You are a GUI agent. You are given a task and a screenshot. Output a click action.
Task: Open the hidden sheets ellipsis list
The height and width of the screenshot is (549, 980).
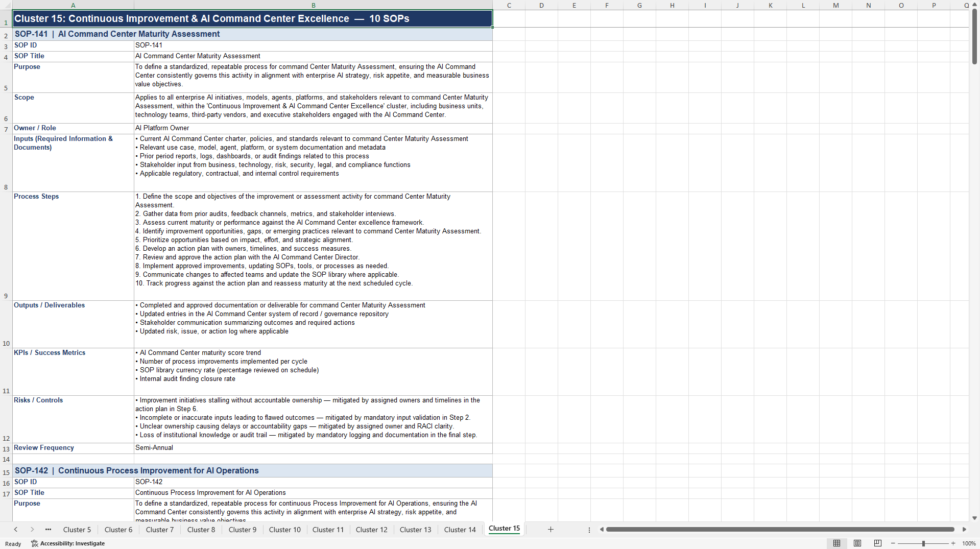pyautogui.click(x=48, y=530)
